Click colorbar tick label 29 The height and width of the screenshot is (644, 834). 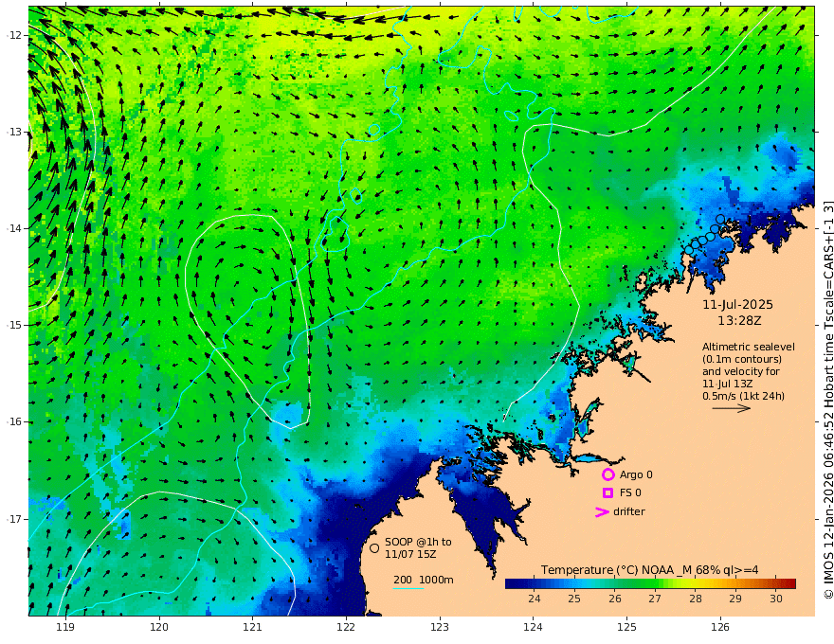coord(735,599)
